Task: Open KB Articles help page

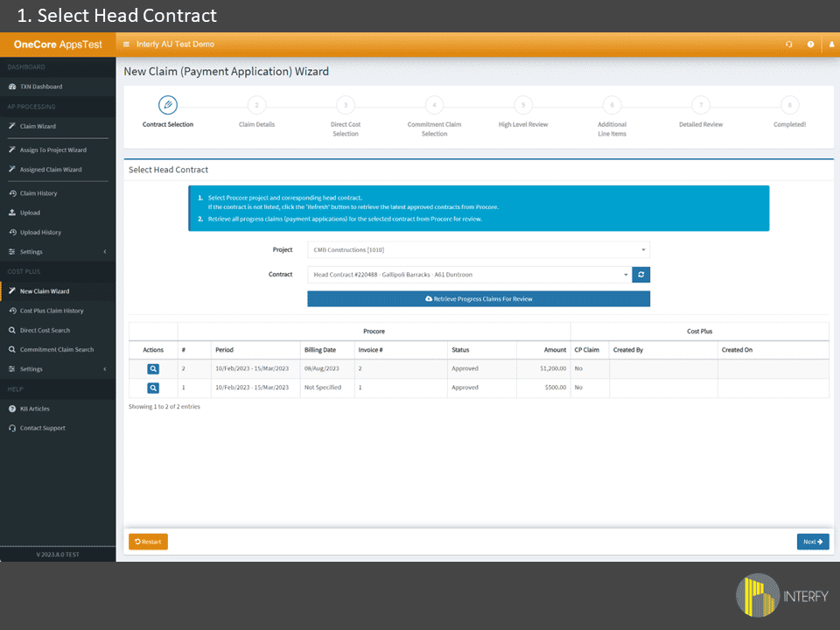Action: pos(35,409)
